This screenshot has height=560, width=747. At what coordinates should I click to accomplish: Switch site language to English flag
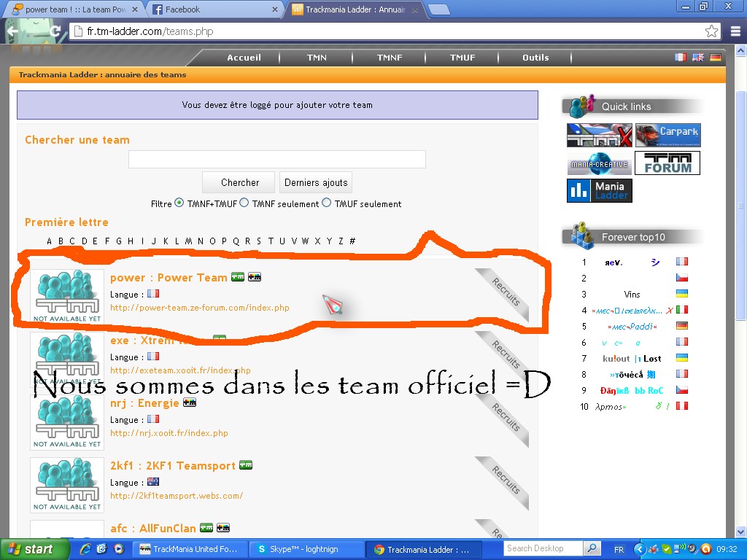[x=698, y=58]
